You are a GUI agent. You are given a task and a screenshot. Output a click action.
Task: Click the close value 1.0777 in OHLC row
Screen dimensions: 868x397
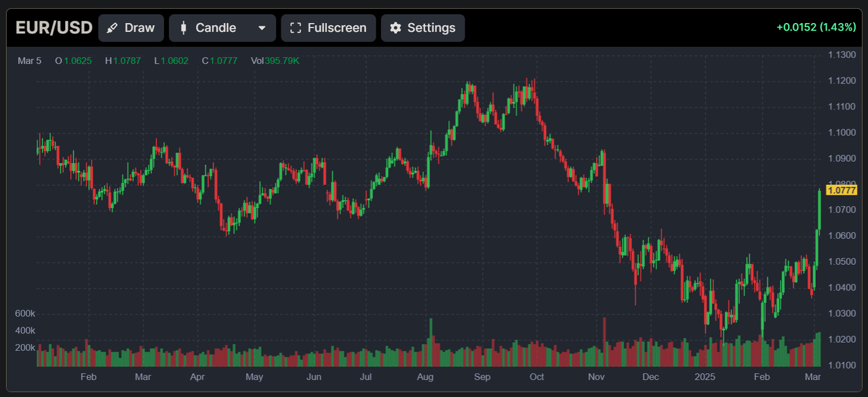[x=224, y=61]
